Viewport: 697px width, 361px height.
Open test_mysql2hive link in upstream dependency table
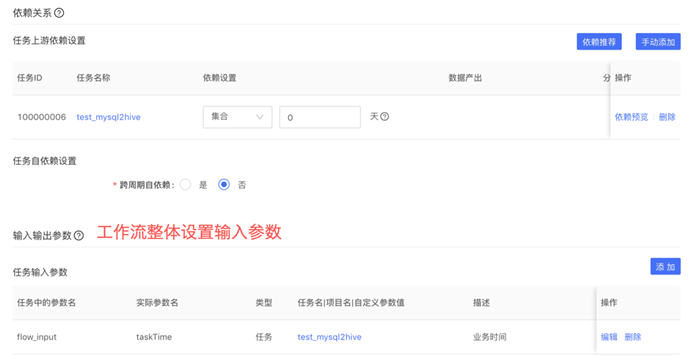pos(108,117)
